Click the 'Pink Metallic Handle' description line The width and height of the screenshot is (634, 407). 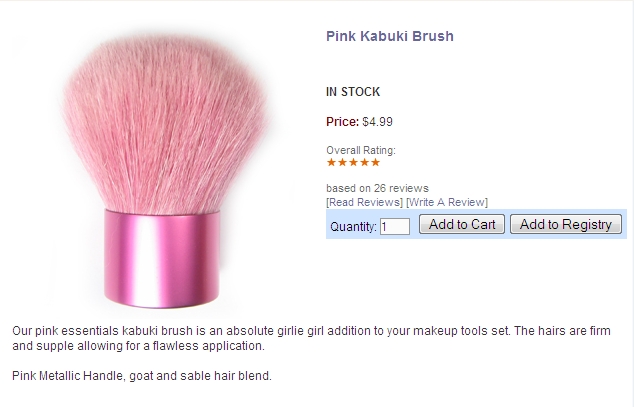142,376
